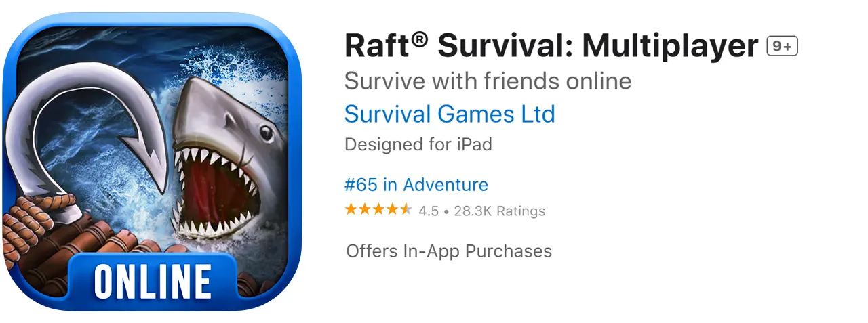Click the half-filled fifth star

click(x=405, y=209)
